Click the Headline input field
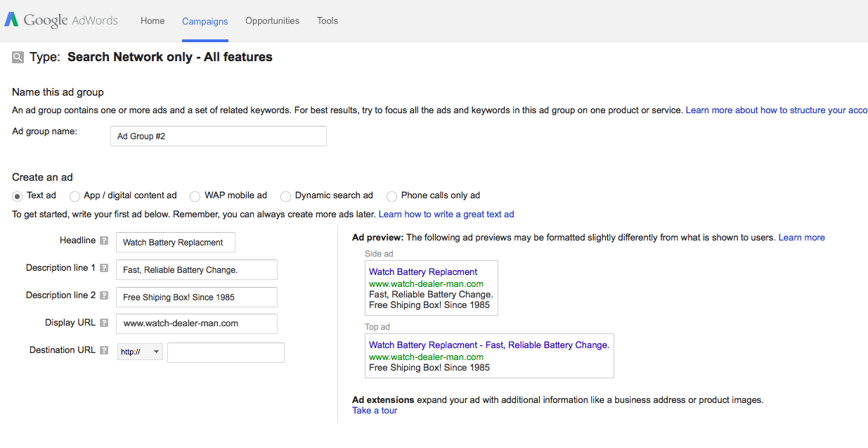 coord(176,243)
